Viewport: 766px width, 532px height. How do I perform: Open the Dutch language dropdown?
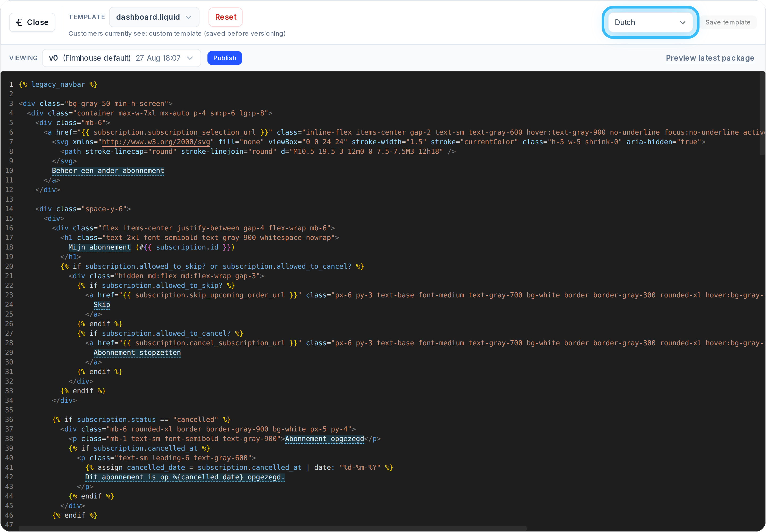650,22
